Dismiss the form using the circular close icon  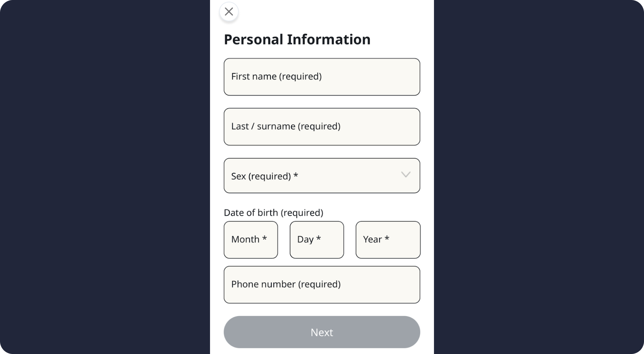tap(228, 12)
